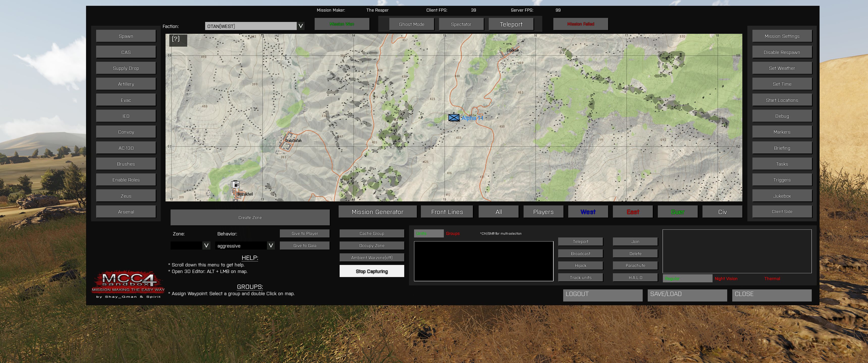Click the Alpha 1-1 NATO unit marker
The width and height of the screenshot is (868, 363).
click(x=453, y=117)
